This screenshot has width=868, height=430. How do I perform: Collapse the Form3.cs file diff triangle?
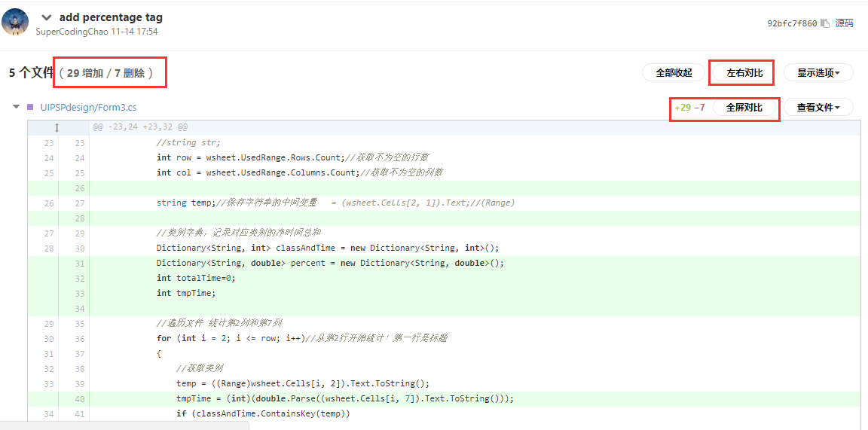[17, 107]
